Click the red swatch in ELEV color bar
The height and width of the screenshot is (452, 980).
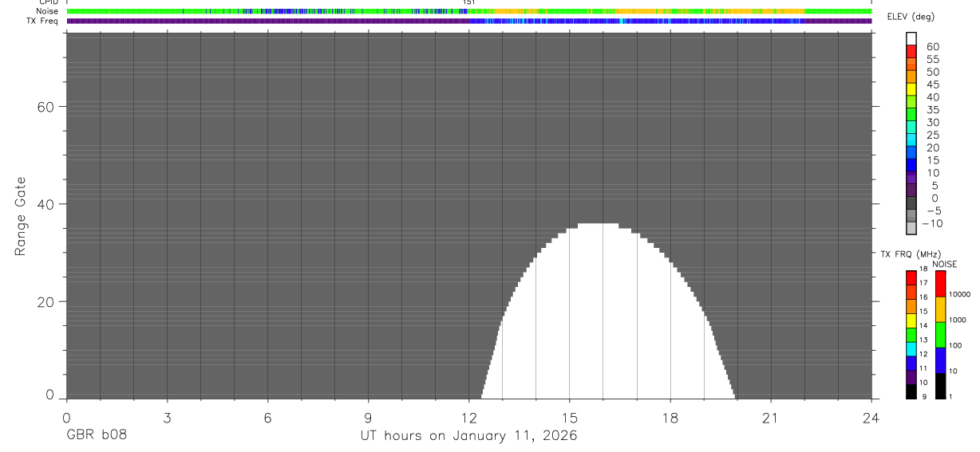(x=911, y=51)
